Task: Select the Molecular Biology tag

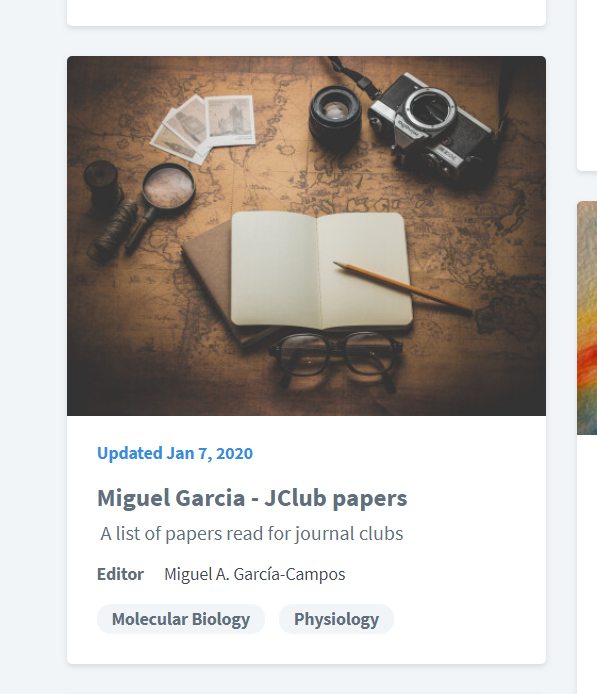Action: point(181,619)
